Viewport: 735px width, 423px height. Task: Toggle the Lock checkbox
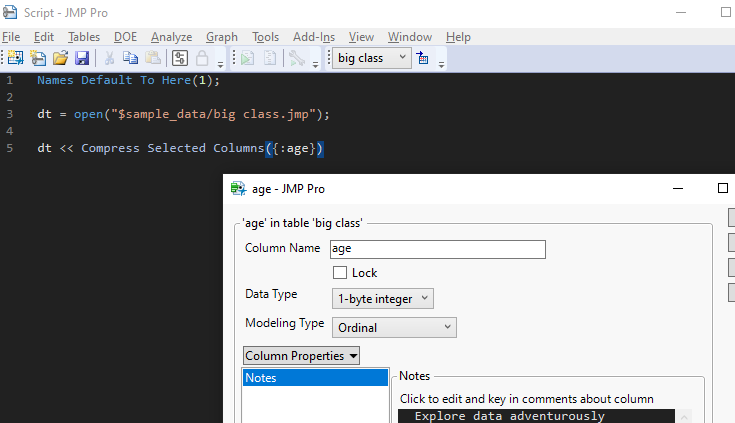coord(340,272)
